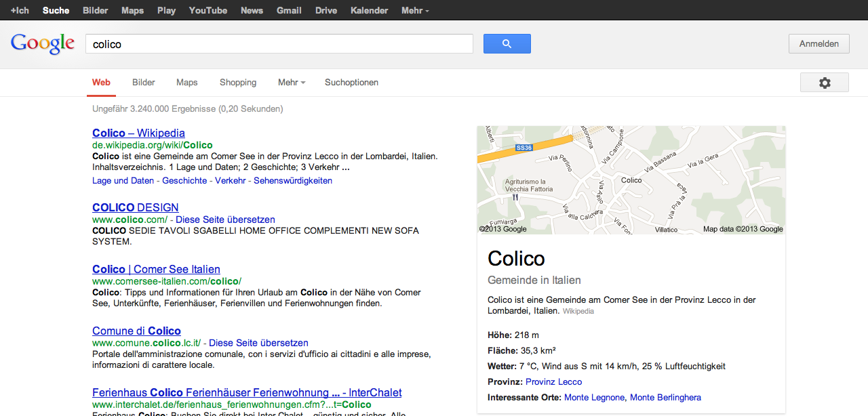The width and height of the screenshot is (868, 416).
Task: Expand the Mehr dropdown in black bar
Action: coord(414,11)
